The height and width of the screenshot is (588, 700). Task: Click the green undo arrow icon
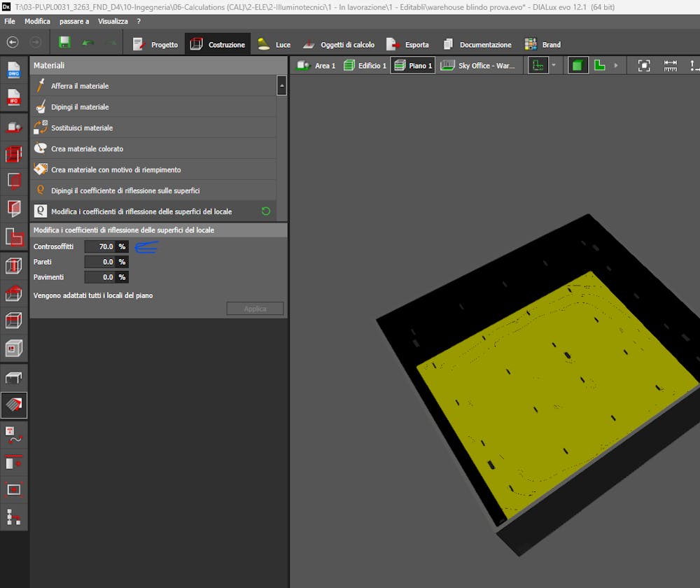tap(87, 43)
